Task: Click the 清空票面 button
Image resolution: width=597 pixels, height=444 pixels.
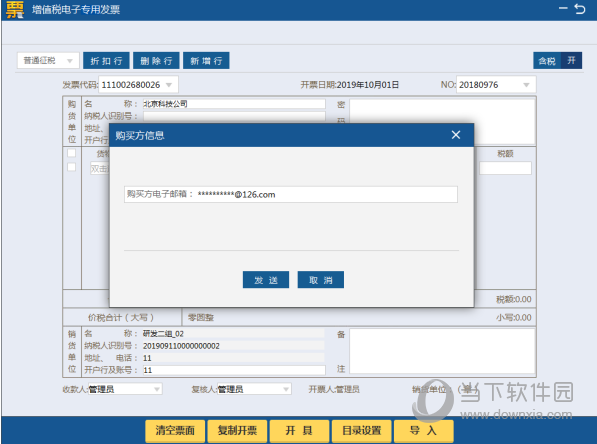Action: (x=175, y=431)
